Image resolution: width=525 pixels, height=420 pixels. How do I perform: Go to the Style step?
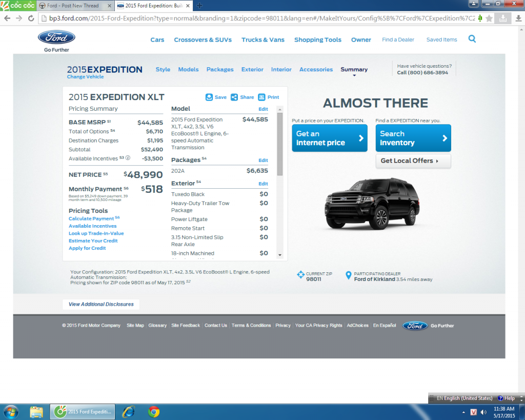coord(163,69)
